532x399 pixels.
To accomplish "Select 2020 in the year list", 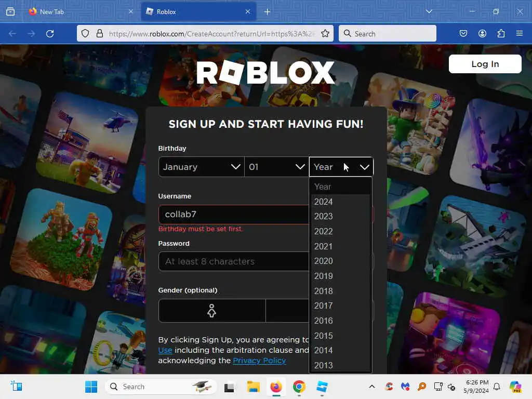I will (x=340, y=261).
